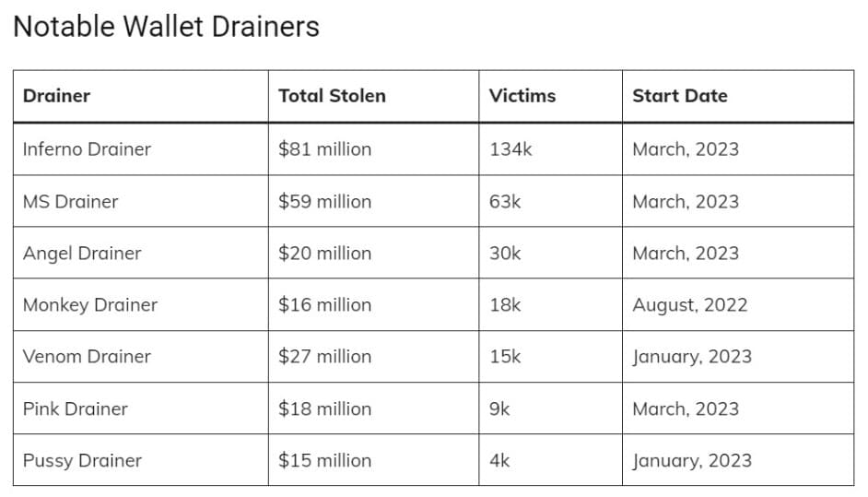Select the Angel Drainer cell
868x497 pixels.
click(82, 254)
